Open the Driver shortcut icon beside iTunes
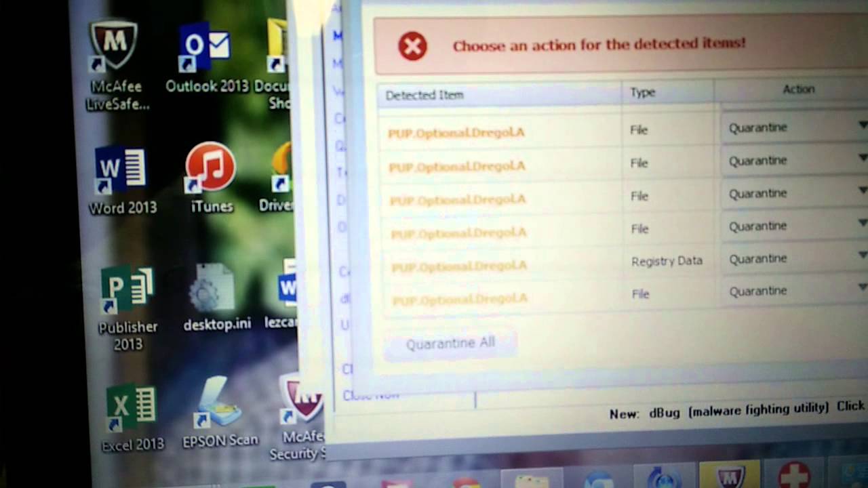The image size is (868, 488). click(x=277, y=178)
